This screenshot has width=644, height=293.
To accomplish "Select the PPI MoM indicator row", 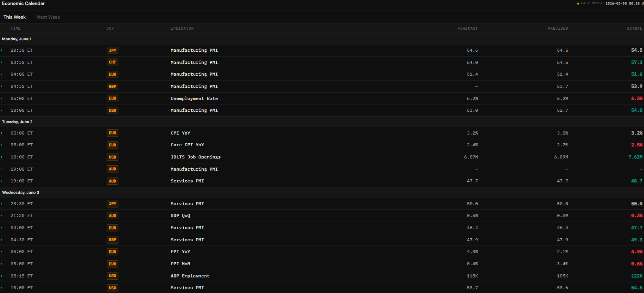I will 322,264.
